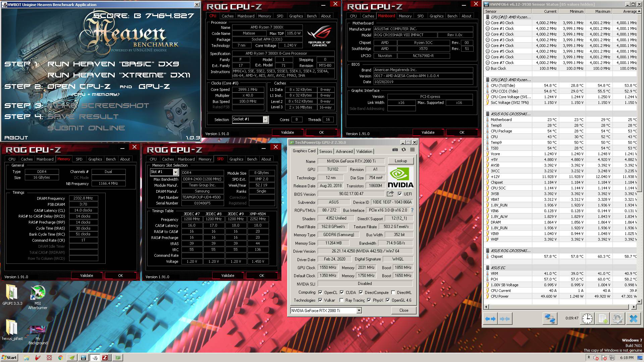The image size is (644, 362).
Task: Toggle the CUDA checkbox in GPU-Z
Action: (342, 292)
